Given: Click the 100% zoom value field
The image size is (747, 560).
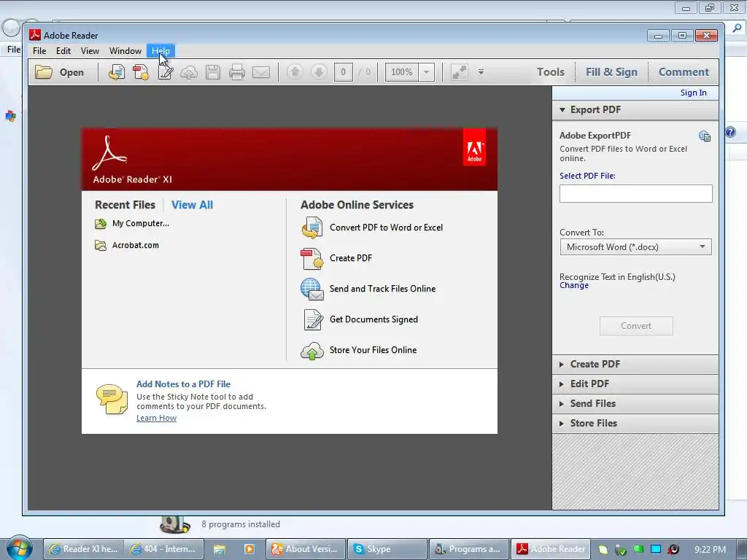Looking at the screenshot, I should coord(402,72).
